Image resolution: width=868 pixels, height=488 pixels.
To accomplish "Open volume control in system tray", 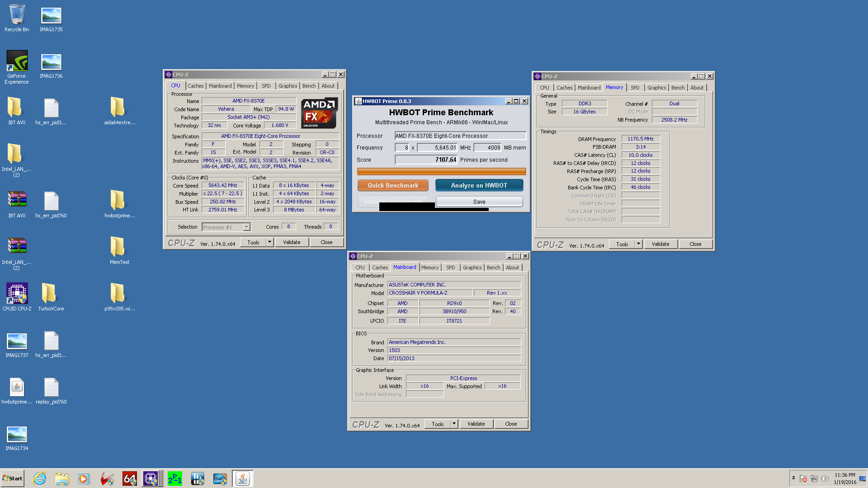I will (825, 479).
